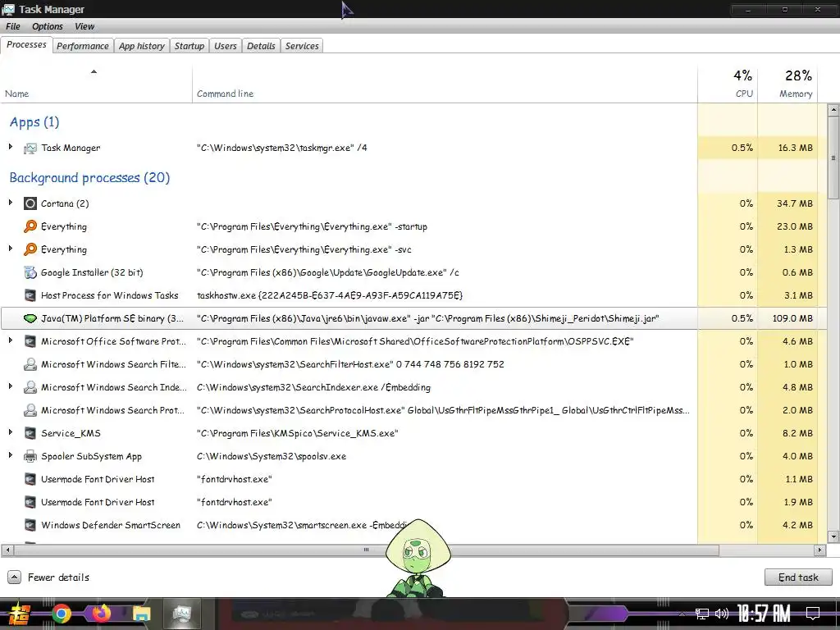The image size is (840, 630).
Task: Switch to the Details tab
Action: [261, 46]
